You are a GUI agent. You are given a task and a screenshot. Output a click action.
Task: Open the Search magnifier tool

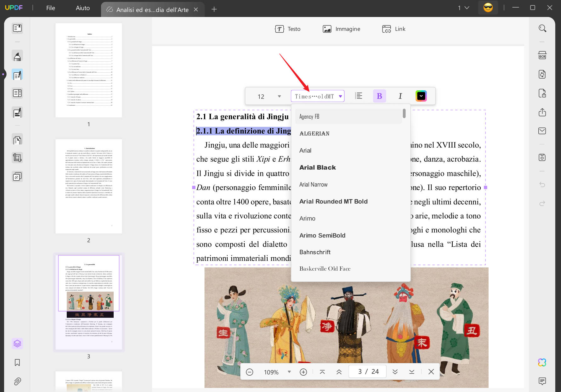tap(542, 28)
